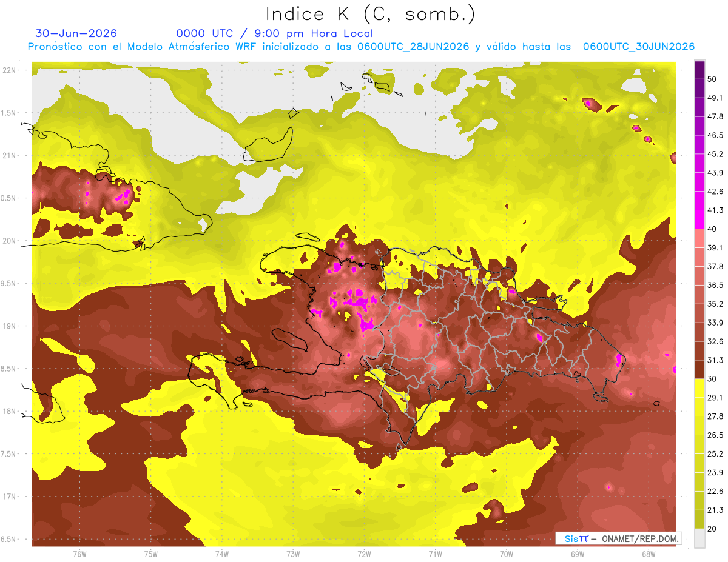This screenshot has width=728, height=562.
Task: Click the '9.5N' latitude label
Action: coord(8,283)
